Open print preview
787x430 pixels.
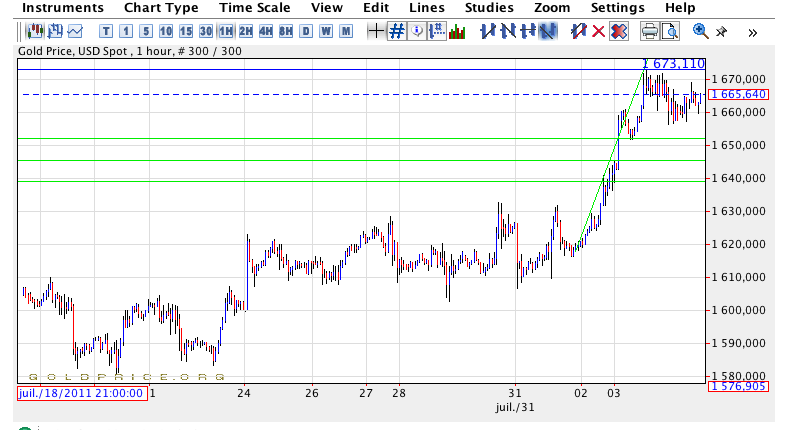[669, 31]
